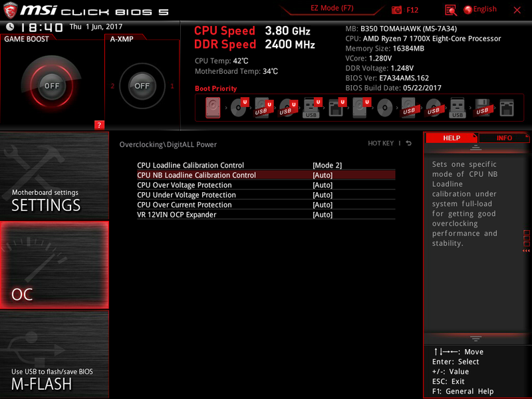Select the legacy network boot icon at end
532x399 pixels.
point(507,108)
